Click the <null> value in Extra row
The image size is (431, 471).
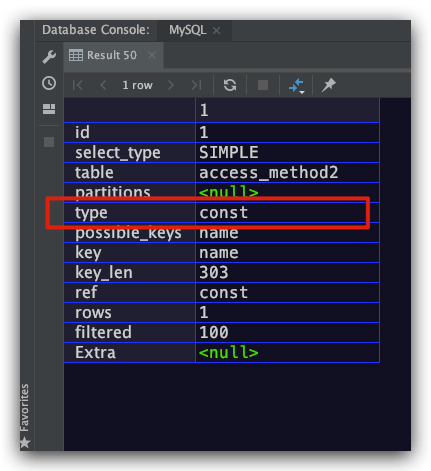[x=287, y=353]
